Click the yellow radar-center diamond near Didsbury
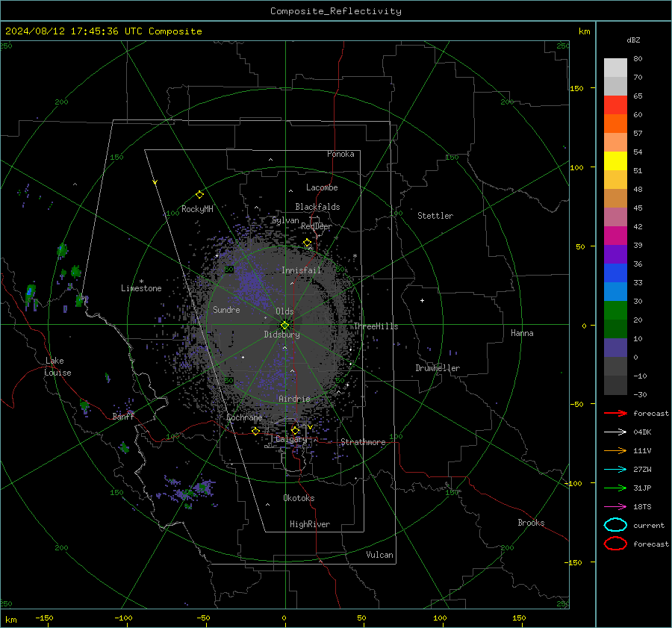This screenshot has width=672, height=628. 284,326
